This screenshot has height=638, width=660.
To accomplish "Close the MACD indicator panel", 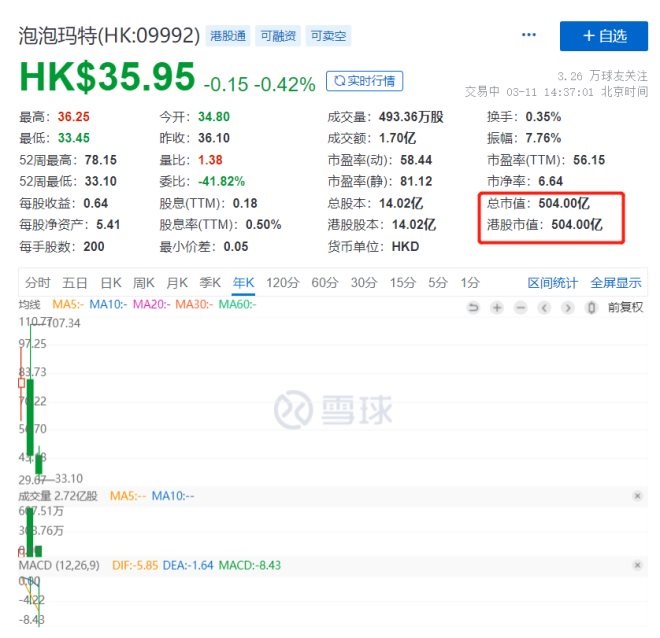I will click(x=638, y=566).
